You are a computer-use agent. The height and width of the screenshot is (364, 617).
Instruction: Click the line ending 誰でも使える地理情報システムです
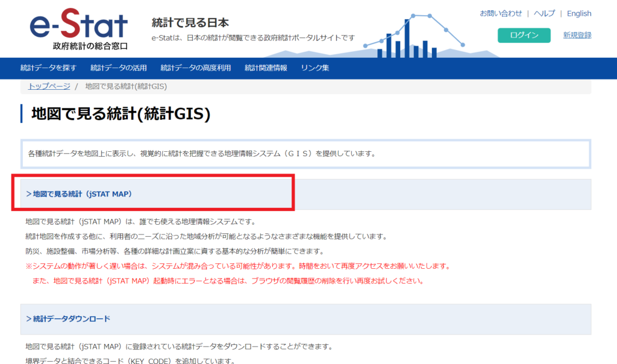click(142, 222)
